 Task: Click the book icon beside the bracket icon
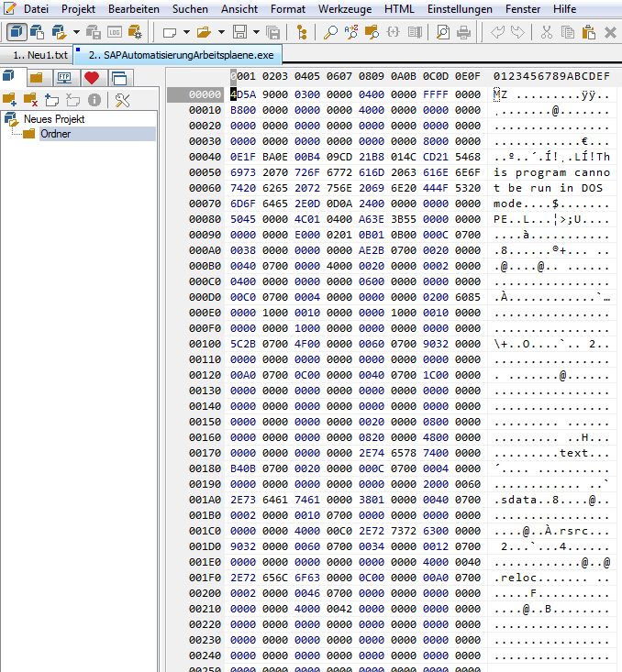[415, 32]
